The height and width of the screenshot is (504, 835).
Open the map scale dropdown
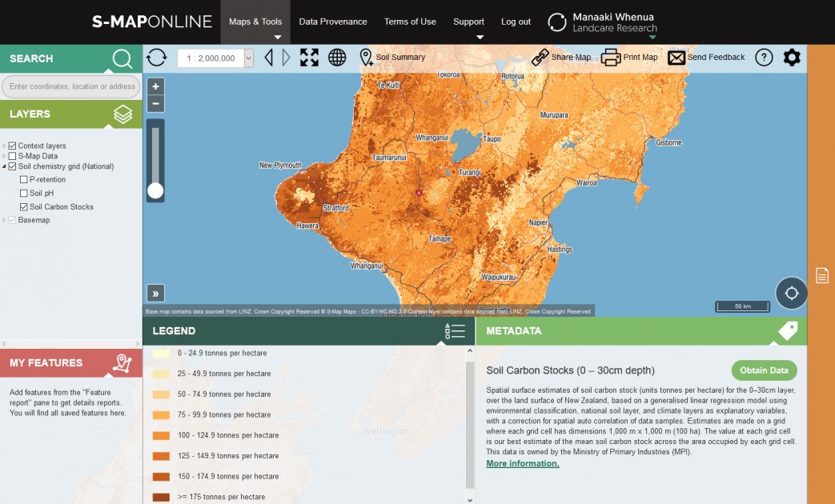pos(247,57)
